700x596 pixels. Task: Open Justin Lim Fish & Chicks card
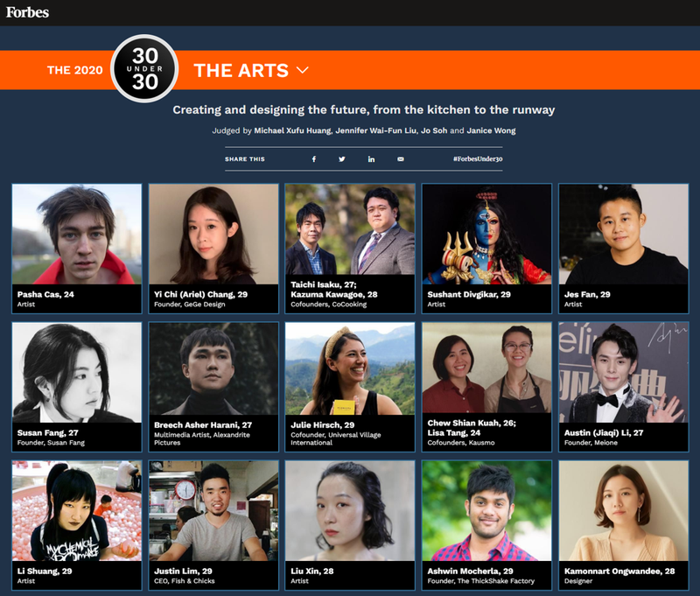[x=213, y=525]
